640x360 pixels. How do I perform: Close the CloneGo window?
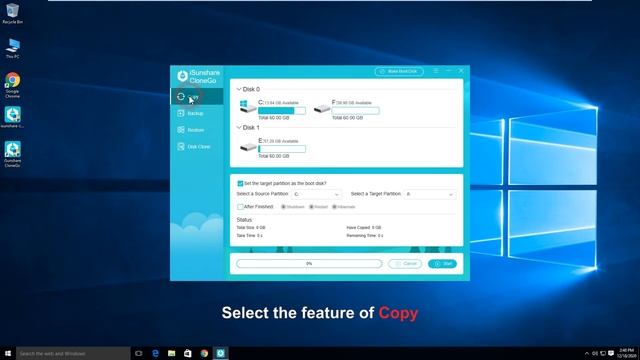(x=461, y=71)
